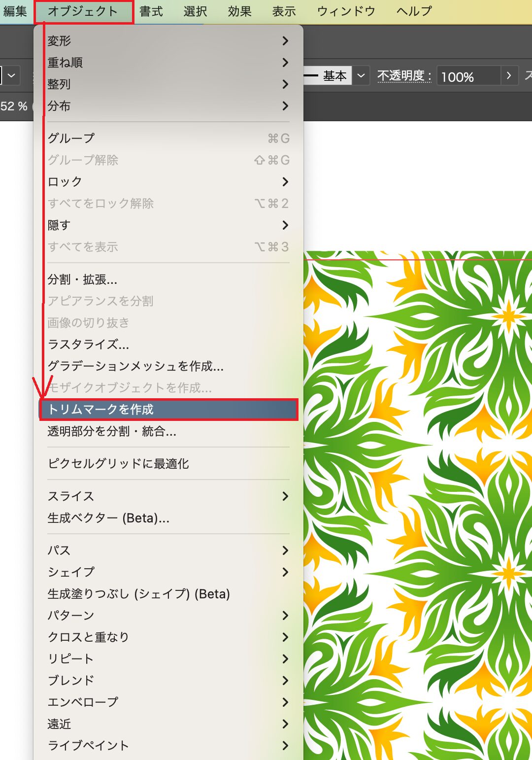Expand the スライス submenu
The image size is (532, 760).
(168, 496)
